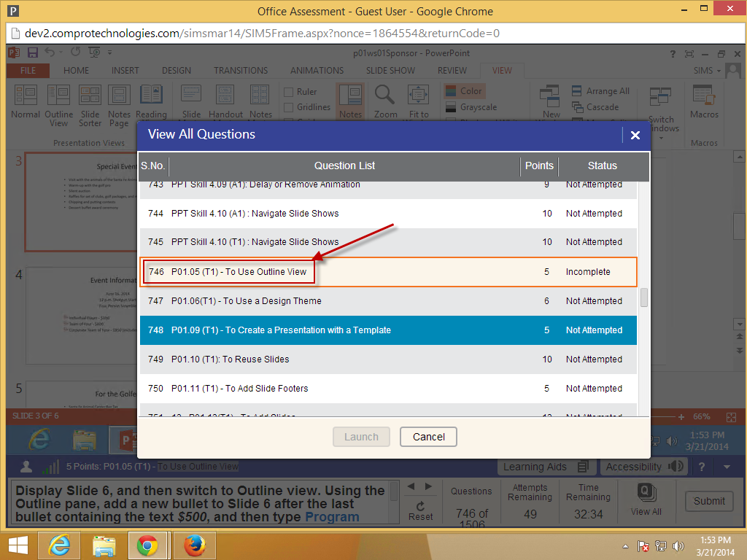Click the View All questions icon
Image resolution: width=747 pixels, height=560 pixels.
(x=646, y=499)
